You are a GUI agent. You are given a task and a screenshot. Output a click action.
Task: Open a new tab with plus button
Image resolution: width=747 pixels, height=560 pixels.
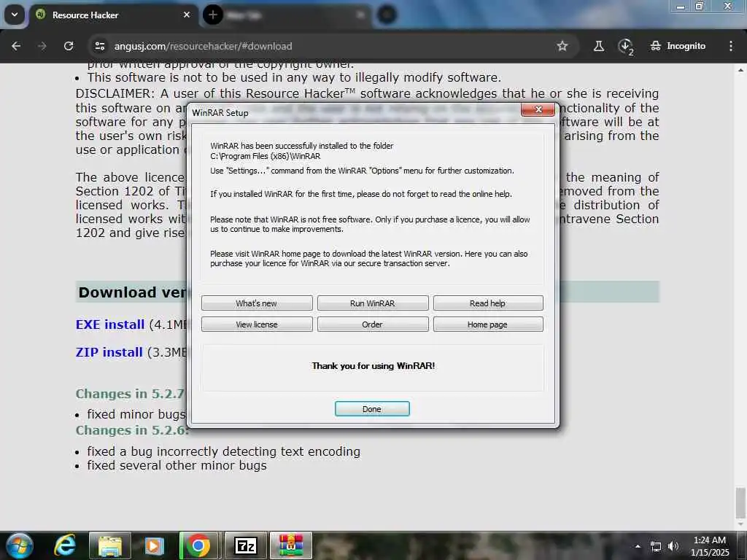(x=213, y=15)
